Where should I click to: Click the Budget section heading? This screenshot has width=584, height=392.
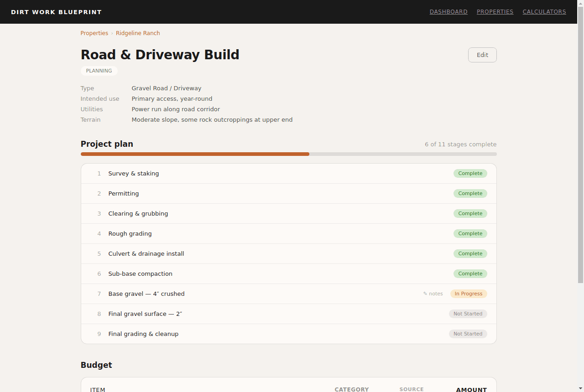96,365
